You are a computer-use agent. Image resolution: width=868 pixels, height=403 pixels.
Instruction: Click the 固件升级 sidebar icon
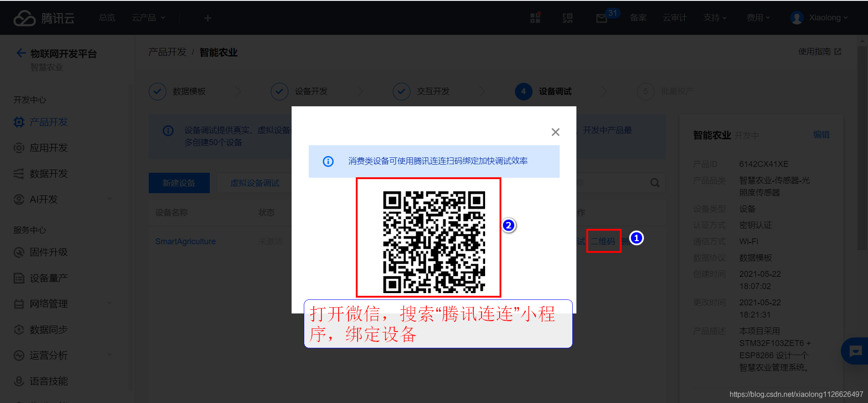tap(19, 252)
